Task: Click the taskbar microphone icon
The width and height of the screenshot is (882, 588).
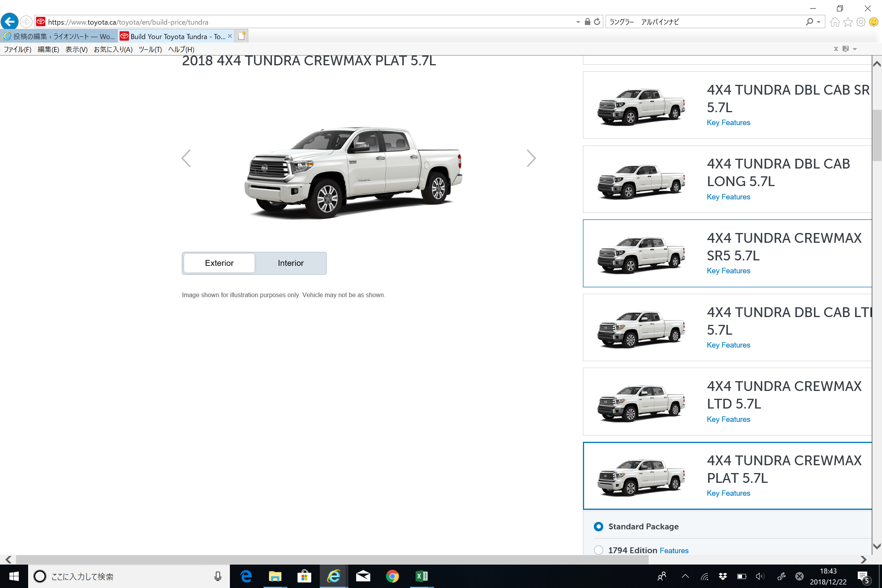Action: (218, 576)
